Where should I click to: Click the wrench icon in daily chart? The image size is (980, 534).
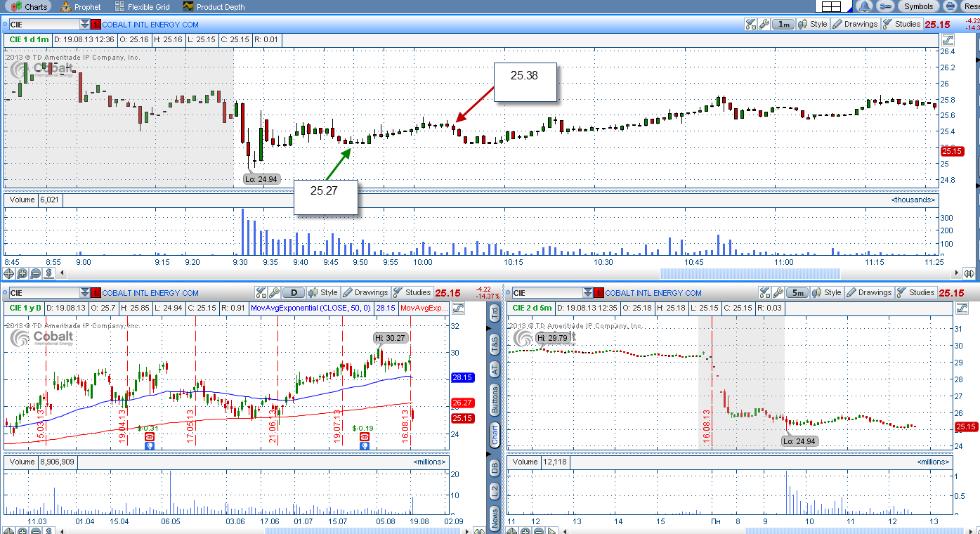[x=274, y=292]
